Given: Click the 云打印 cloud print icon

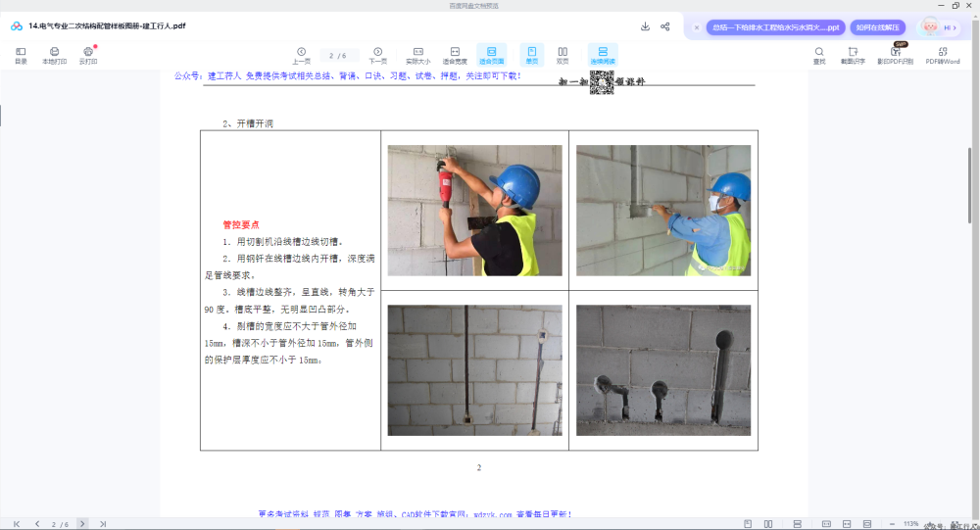Looking at the screenshot, I should (88, 56).
